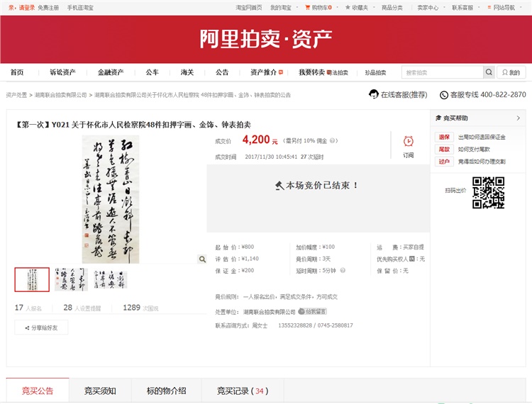The image size is (532, 404).
Task: Click inside the 搜索拍卖 search field
Action: tap(442, 72)
